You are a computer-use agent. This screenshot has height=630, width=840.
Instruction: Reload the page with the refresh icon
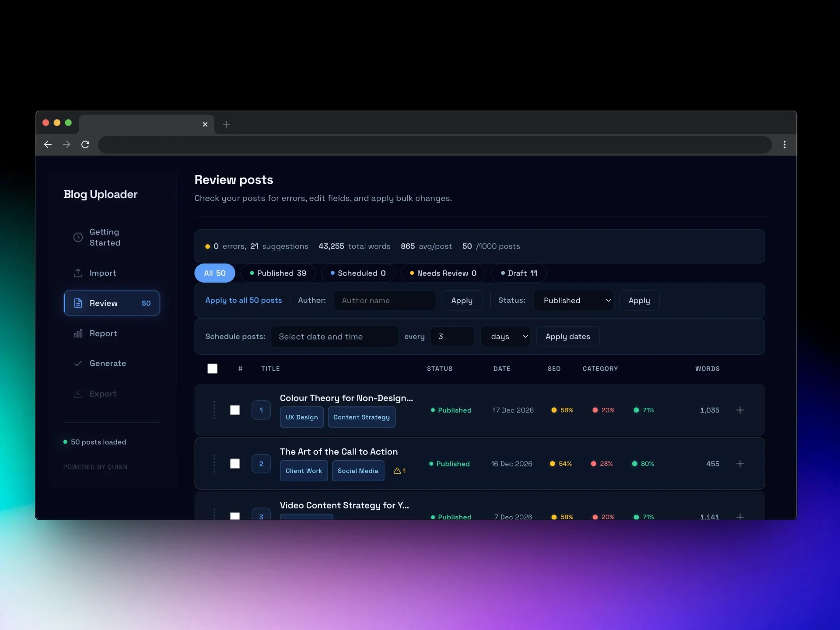[x=85, y=144]
